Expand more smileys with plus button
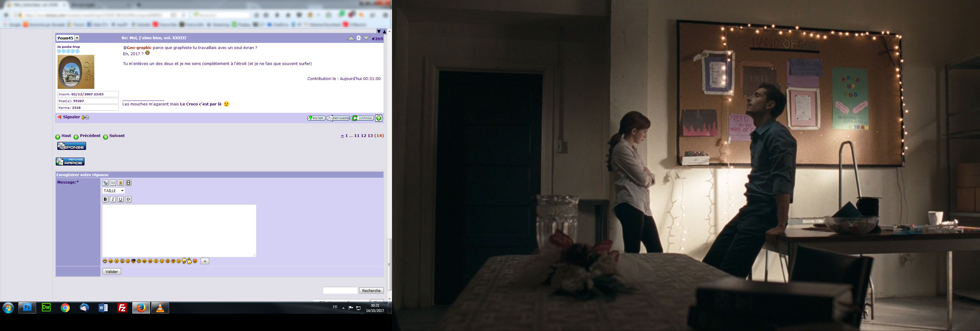Image resolution: width=980 pixels, height=331 pixels. [x=205, y=261]
